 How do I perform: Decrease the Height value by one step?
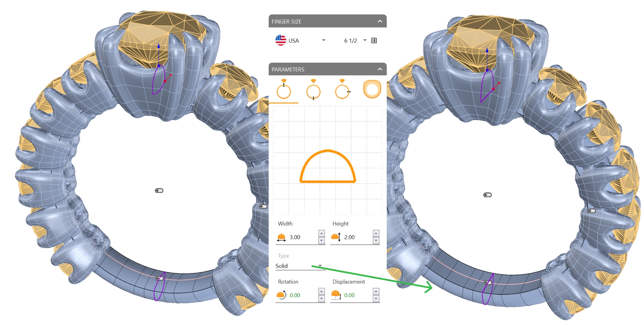point(376,241)
